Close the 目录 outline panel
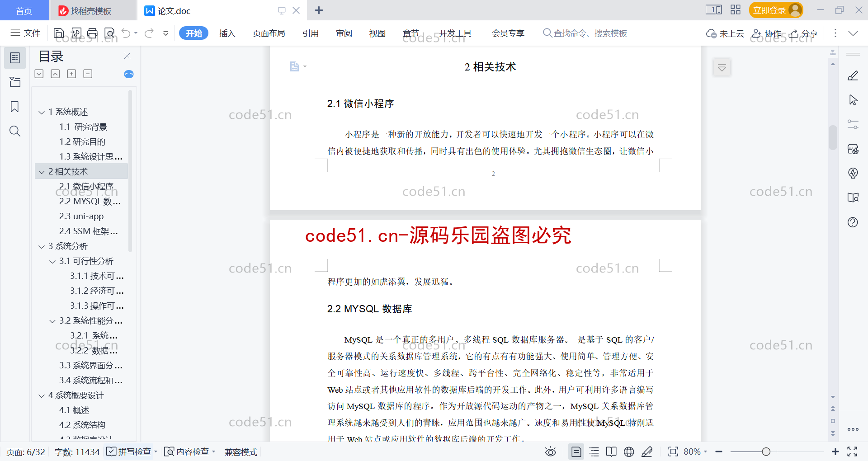The height and width of the screenshot is (461, 868). pos(127,56)
